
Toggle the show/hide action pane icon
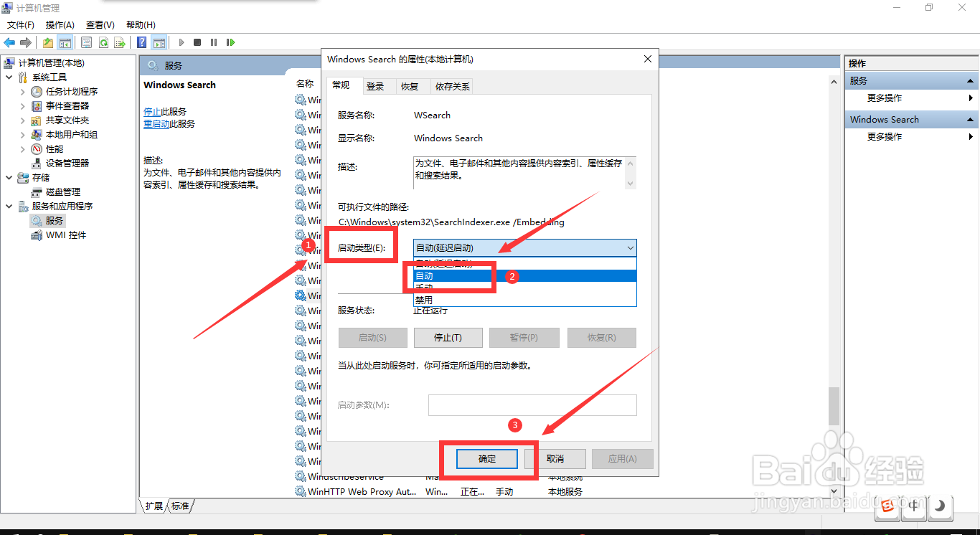[159, 42]
